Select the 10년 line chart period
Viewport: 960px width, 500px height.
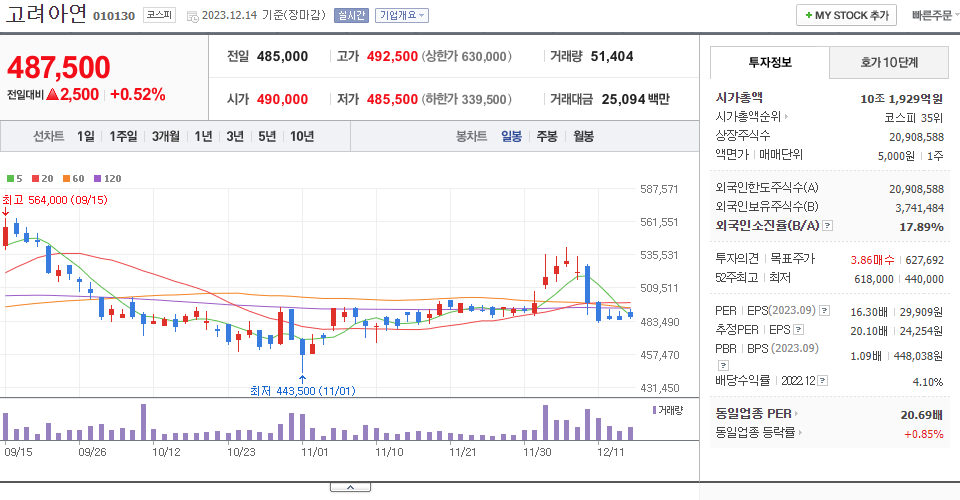click(x=302, y=136)
